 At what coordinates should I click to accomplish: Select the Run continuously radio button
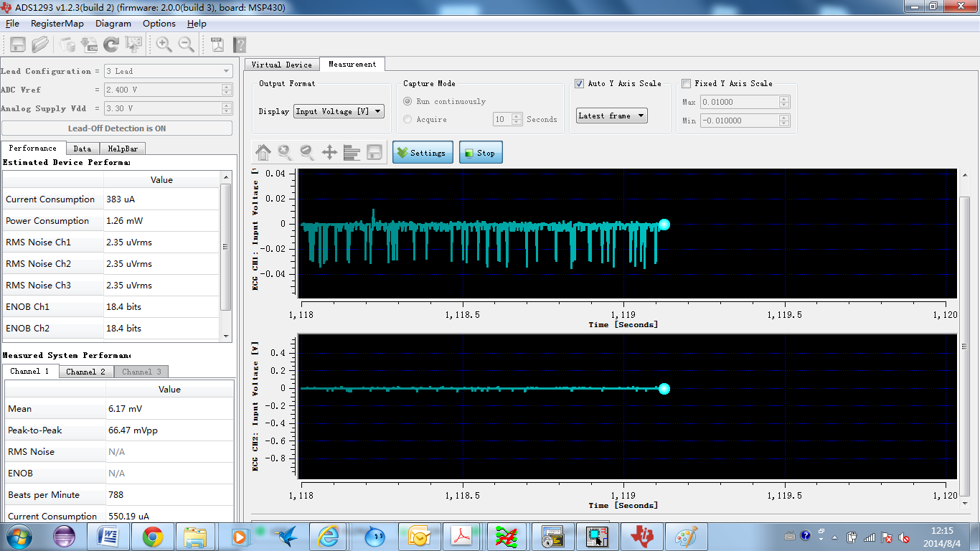408,101
